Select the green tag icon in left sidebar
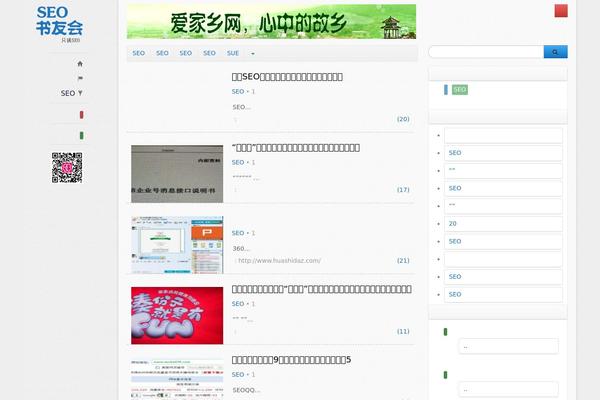 pyautogui.click(x=82, y=136)
